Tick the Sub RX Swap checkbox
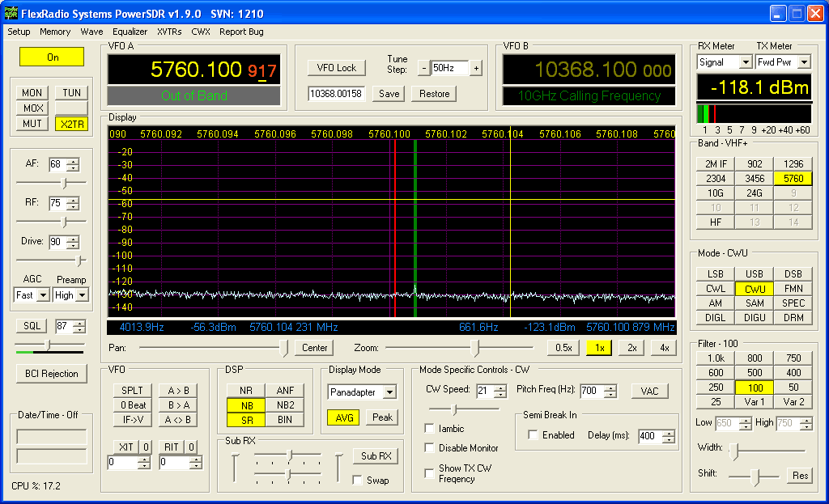 357,480
